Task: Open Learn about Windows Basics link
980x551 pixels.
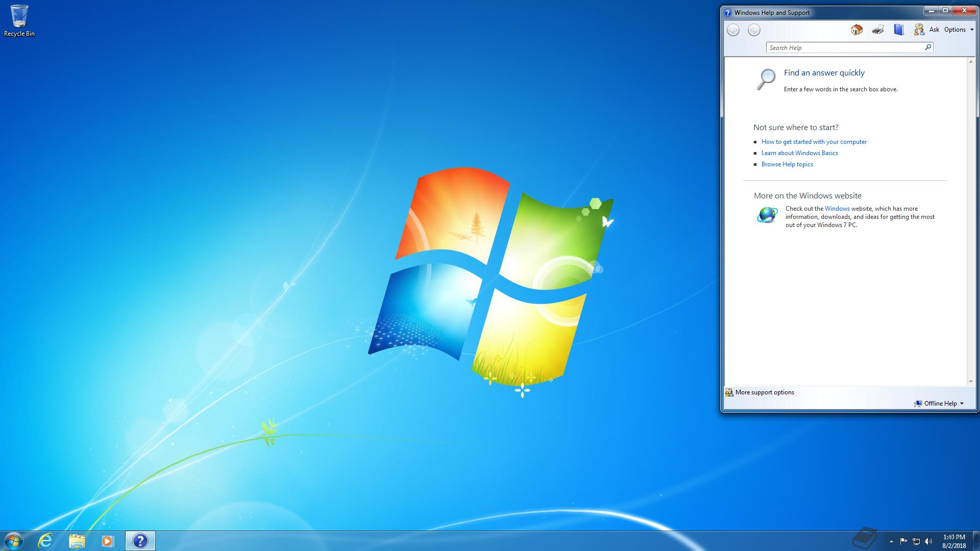Action: [800, 153]
